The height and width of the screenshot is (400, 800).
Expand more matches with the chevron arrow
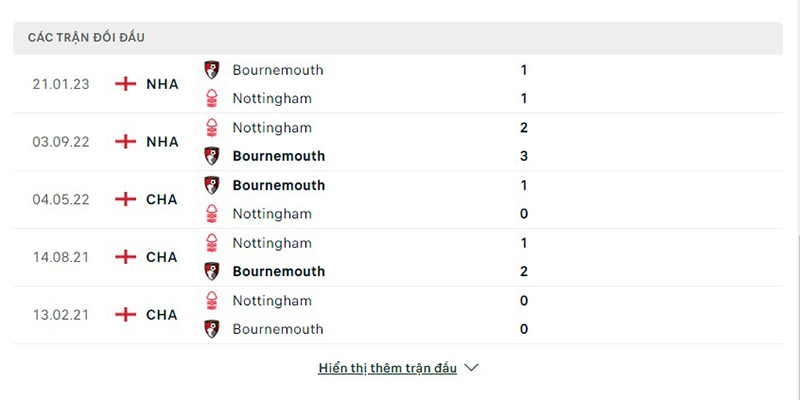tap(472, 368)
